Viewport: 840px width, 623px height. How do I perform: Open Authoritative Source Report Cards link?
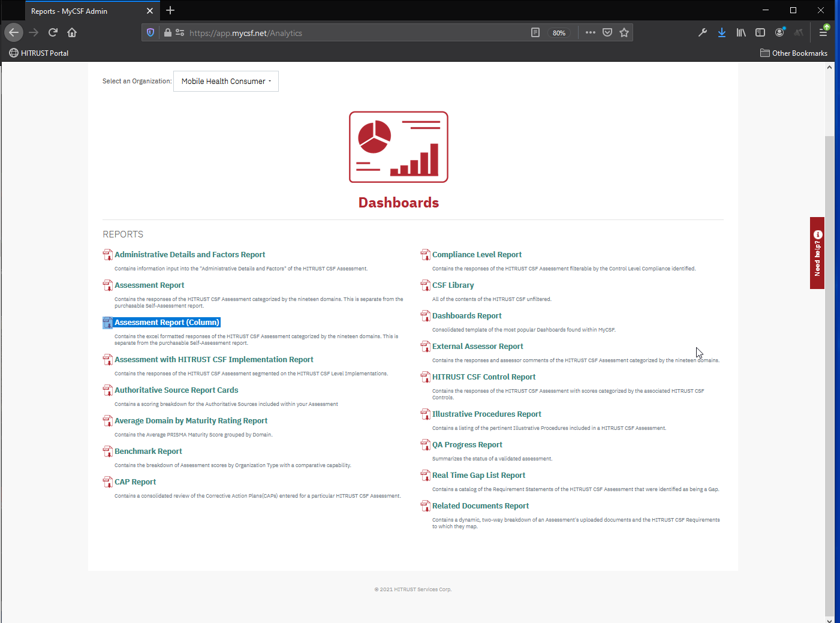click(176, 390)
